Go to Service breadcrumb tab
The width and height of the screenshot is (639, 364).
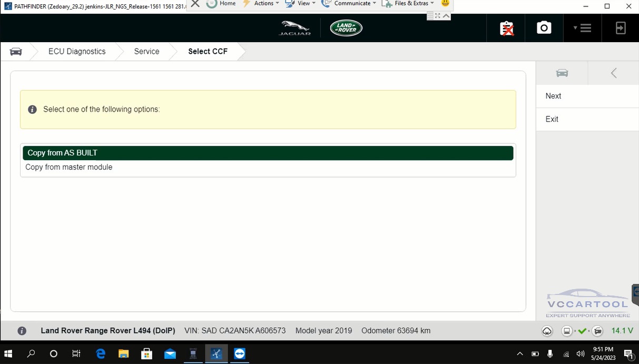click(146, 52)
